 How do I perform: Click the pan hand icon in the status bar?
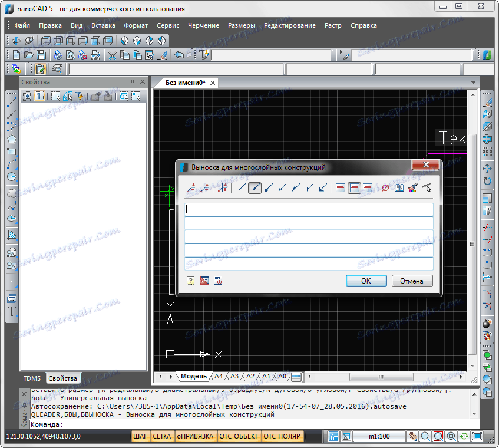[413, 437]
